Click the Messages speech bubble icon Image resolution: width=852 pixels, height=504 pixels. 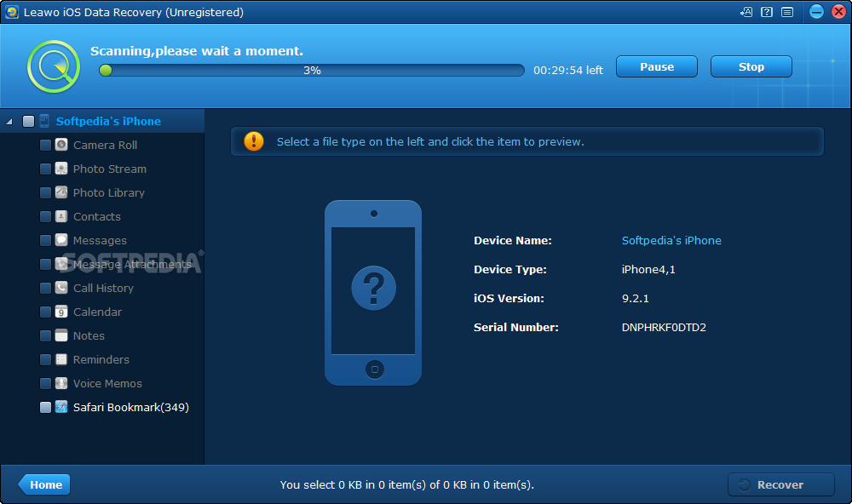tap(61, 240)
